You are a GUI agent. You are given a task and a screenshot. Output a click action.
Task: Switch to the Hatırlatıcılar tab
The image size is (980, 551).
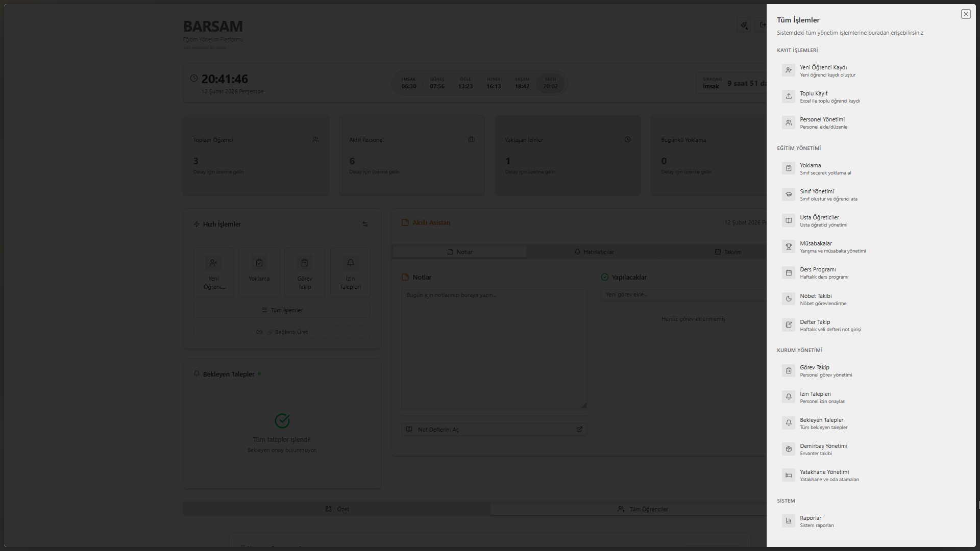point(595,252)
